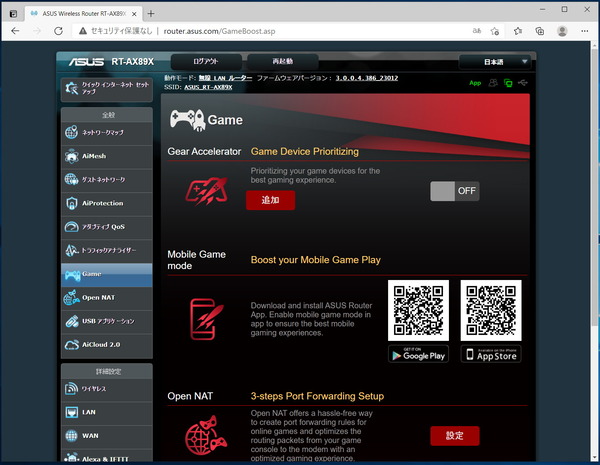Click the 3-steps Port Forwarding Setup heading
Viewport: 600px width, 465px height.
point(317,396)
